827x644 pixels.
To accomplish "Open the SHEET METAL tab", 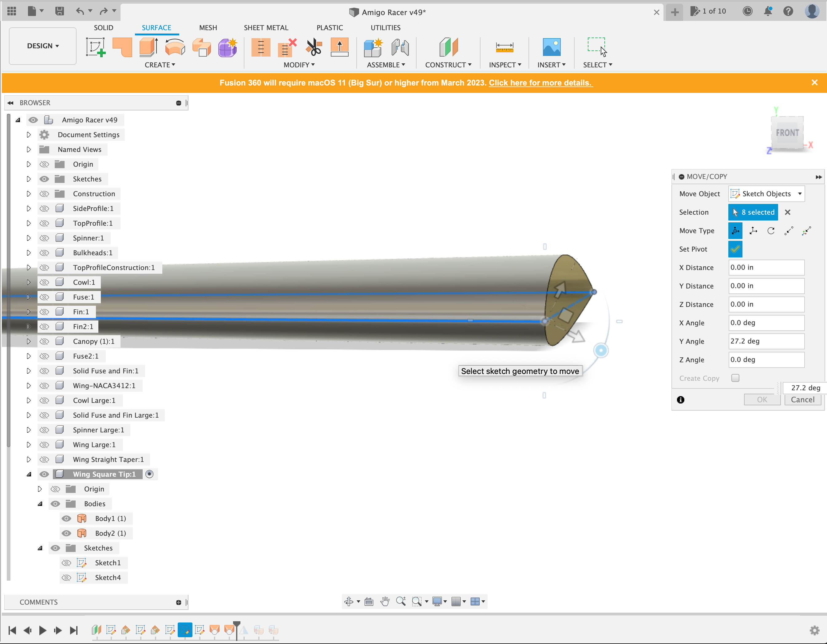I will tap(266, 27).
